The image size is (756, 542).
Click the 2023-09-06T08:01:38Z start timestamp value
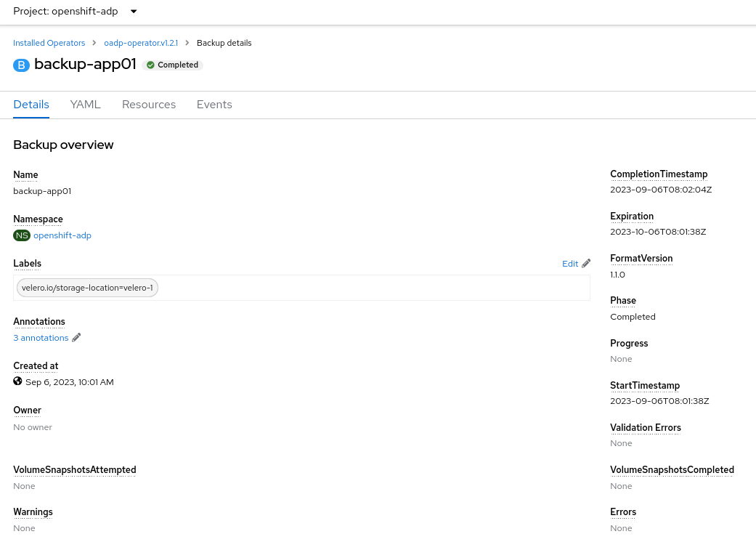point(659,401)
